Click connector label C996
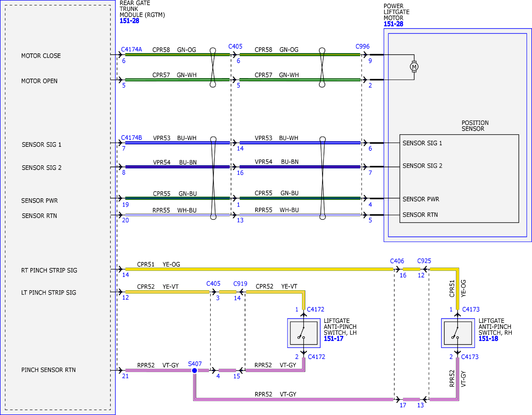This screenshot has width=532, height=415. [x=362, y=46]
